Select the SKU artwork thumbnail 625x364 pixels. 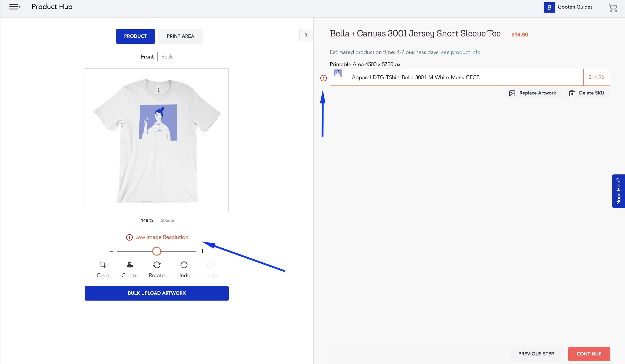coord(337,74)
